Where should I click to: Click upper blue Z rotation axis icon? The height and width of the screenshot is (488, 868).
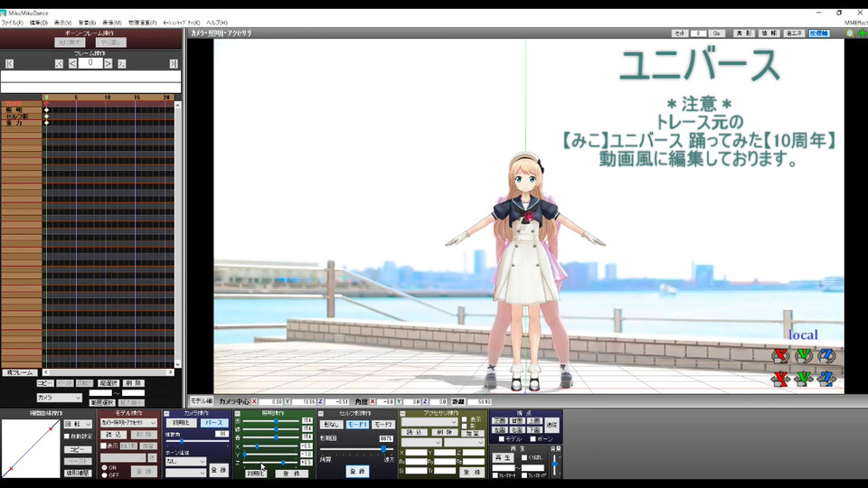pyautogui.click(x=826, y=355)
